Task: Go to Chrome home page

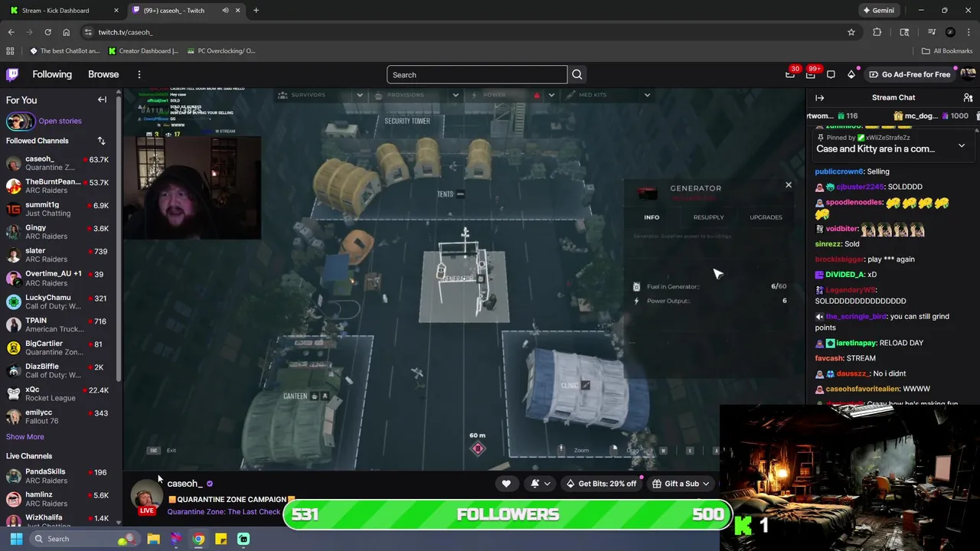Action: (x=66, y=32)
